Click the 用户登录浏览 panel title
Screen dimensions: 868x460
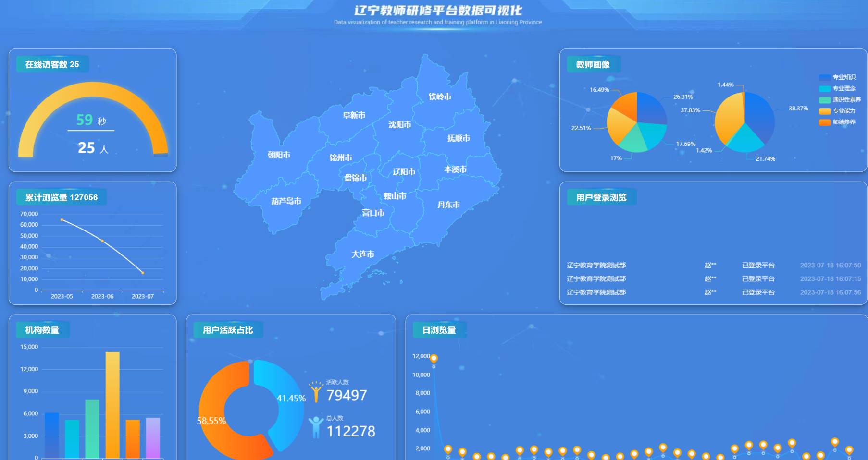click(601, 197)
